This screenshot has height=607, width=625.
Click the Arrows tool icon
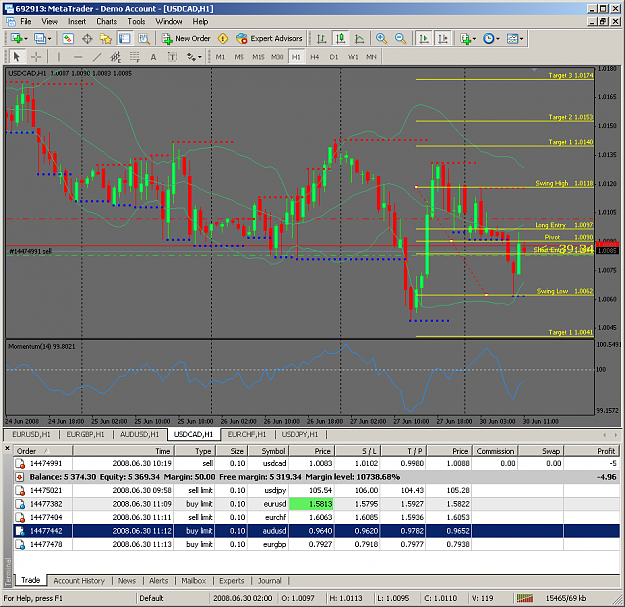[191, 57]
